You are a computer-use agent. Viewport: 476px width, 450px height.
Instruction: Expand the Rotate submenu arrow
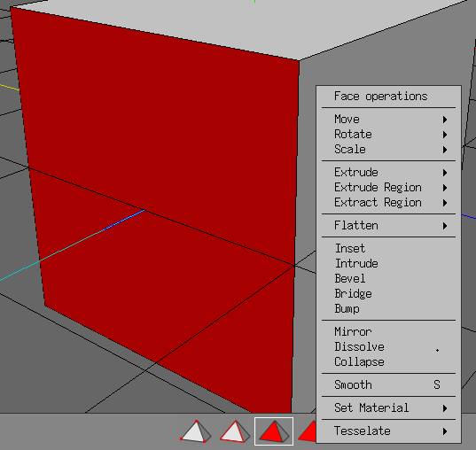point(445,135)
